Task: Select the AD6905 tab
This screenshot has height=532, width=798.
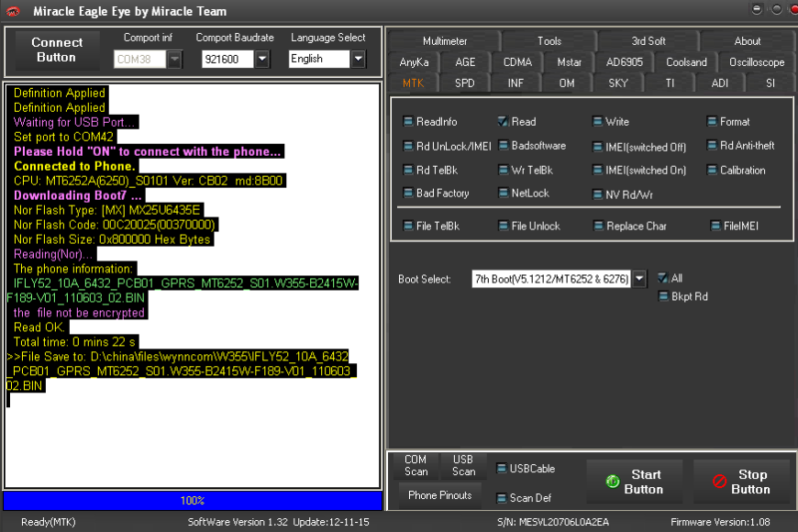Action: (625, 62)
